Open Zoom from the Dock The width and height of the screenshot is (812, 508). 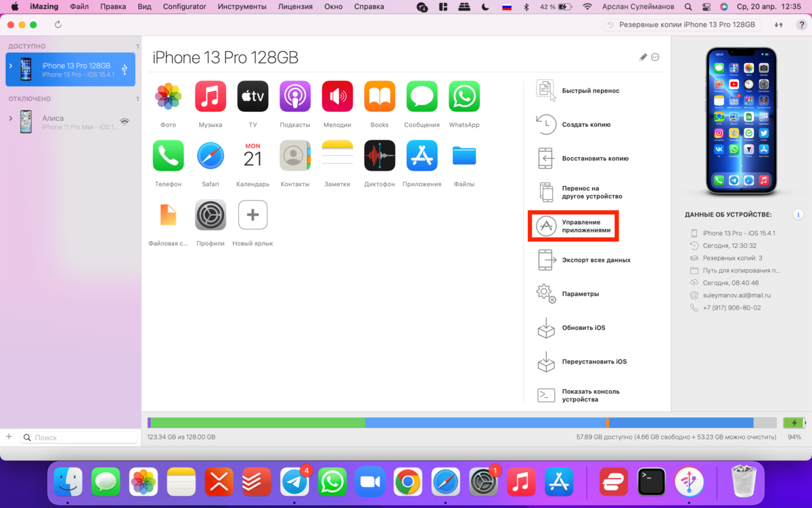[369, 482]
